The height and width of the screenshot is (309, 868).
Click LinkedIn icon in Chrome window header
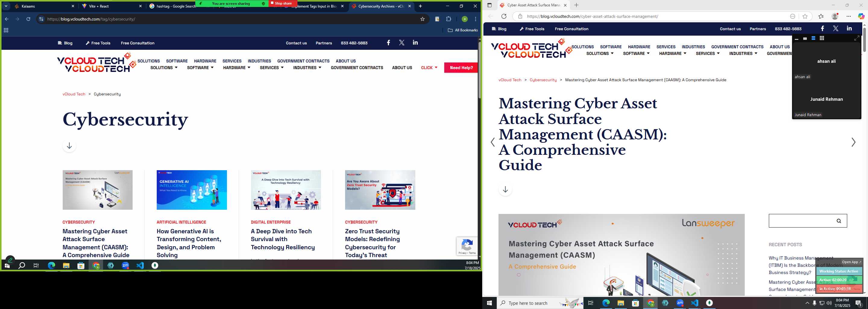coord(415,43)
